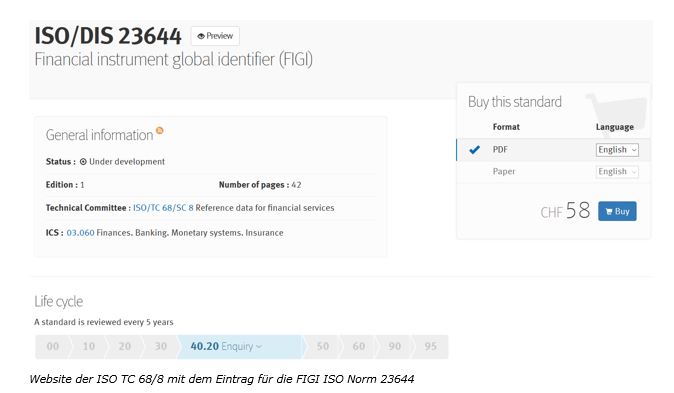
Task: Open the ISO/TC 68/SC 8 committee link
Action: pos(163,208)
